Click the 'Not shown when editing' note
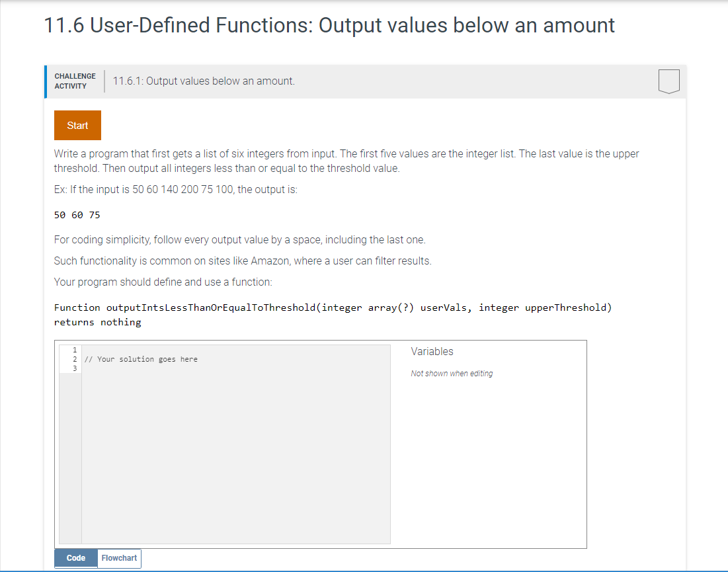The width and height of the screenshot is (728, 572). [452, 373]
